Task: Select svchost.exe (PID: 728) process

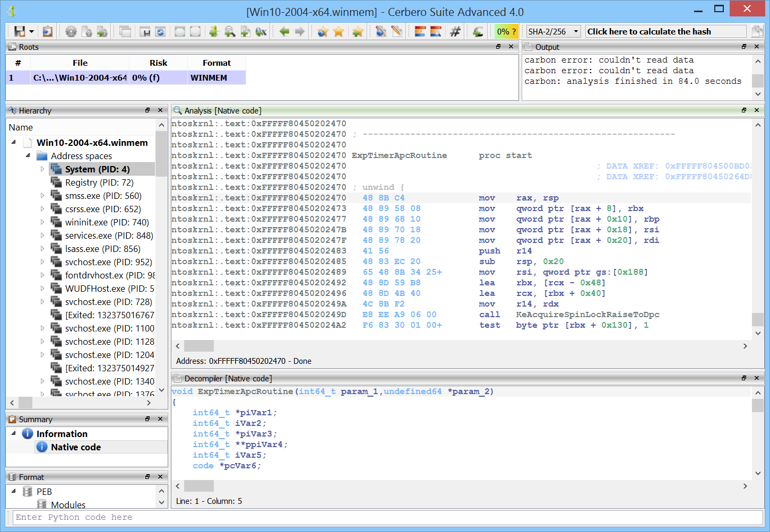Action: pyautogui.click(x=109, y=302)
